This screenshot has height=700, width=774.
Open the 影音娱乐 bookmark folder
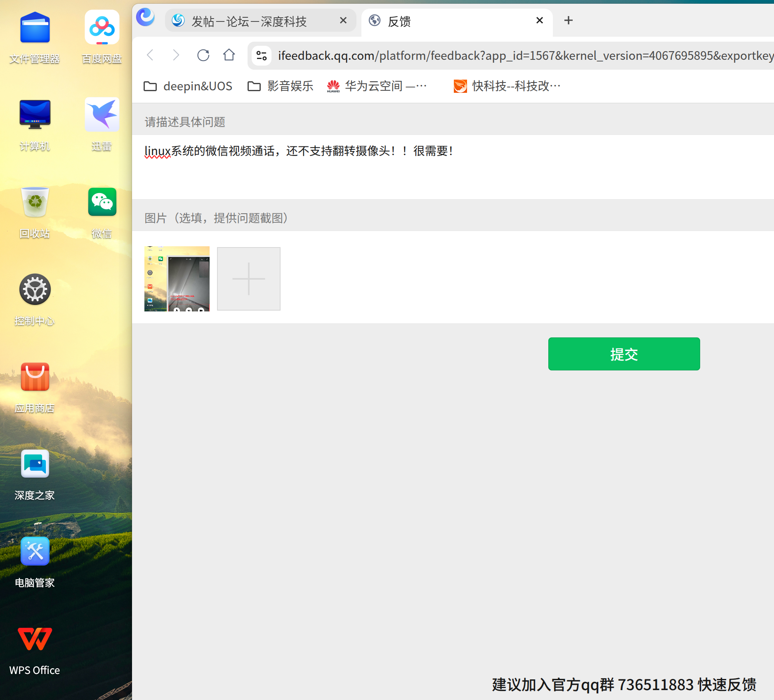[281, 86]
